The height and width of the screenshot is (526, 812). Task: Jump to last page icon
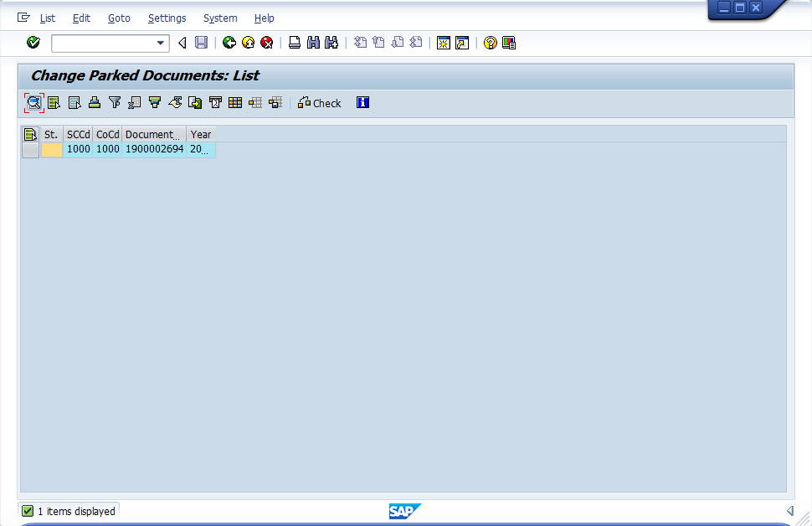point(416,43)
